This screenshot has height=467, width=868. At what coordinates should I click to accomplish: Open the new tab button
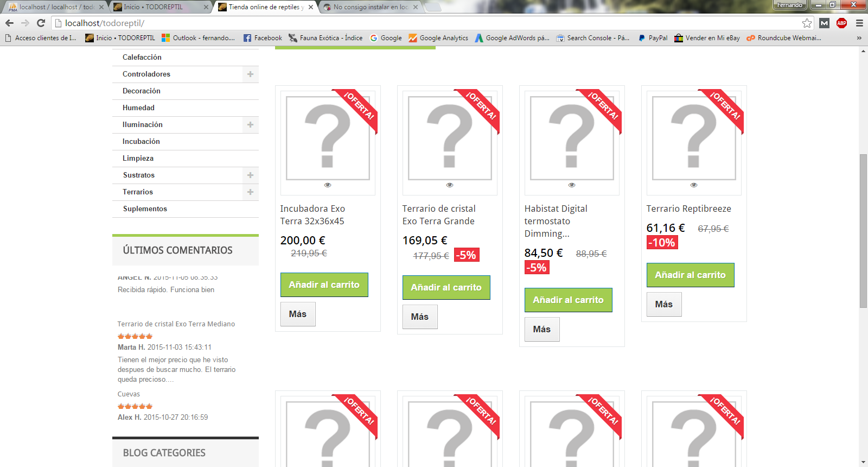tap(432, 7)
